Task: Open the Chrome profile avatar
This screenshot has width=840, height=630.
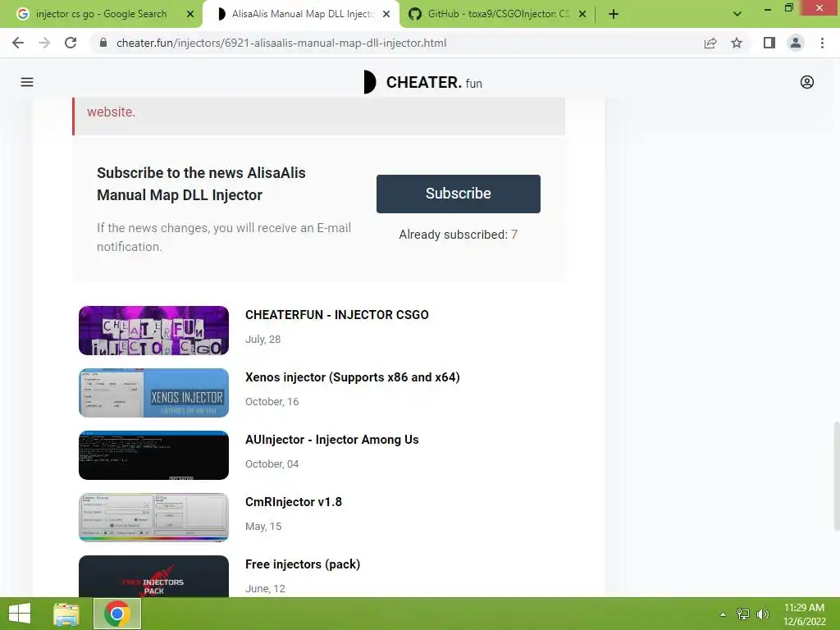Action: 796,43
